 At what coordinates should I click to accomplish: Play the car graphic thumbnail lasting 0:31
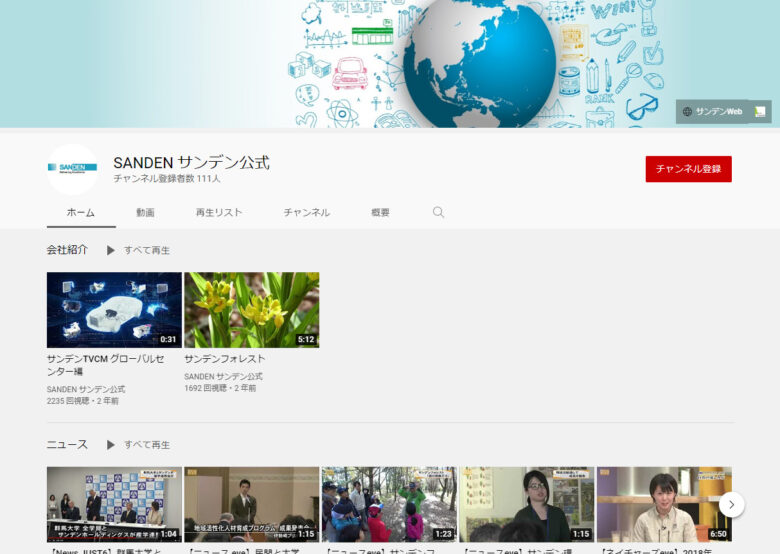coord(114,310)
